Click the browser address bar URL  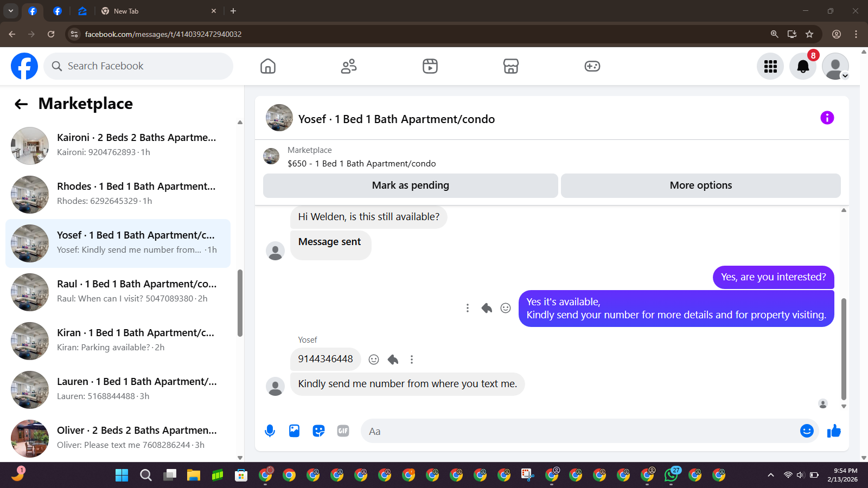click(163, 34)
